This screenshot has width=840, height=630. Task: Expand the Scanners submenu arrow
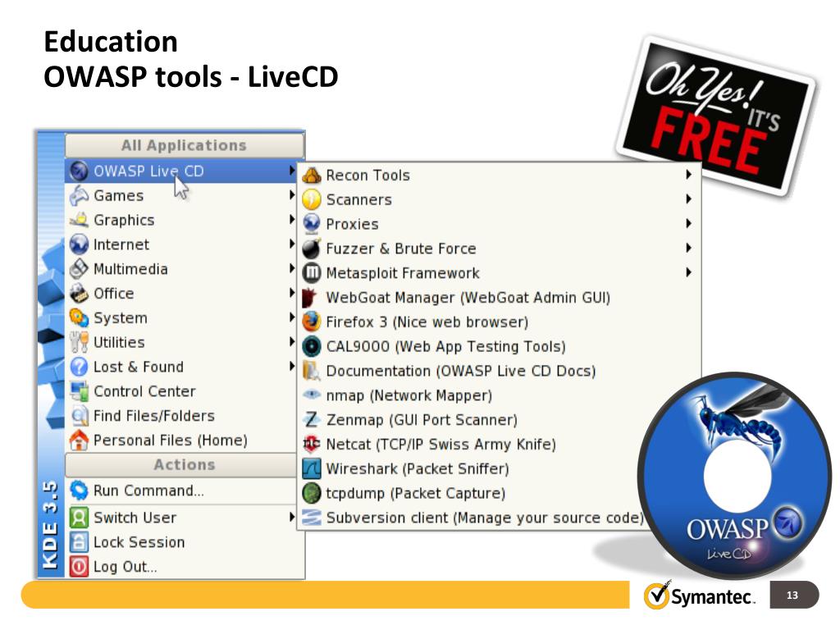[x=688, y=199]
